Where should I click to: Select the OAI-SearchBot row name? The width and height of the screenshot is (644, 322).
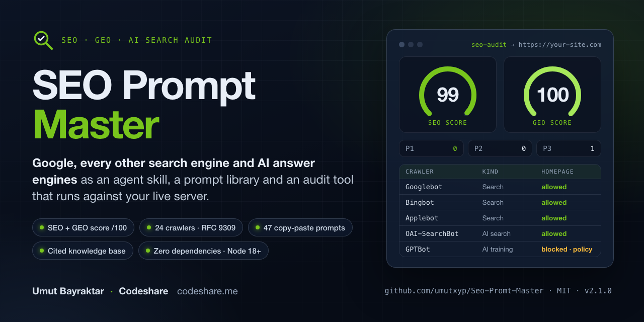pos(432,233)
